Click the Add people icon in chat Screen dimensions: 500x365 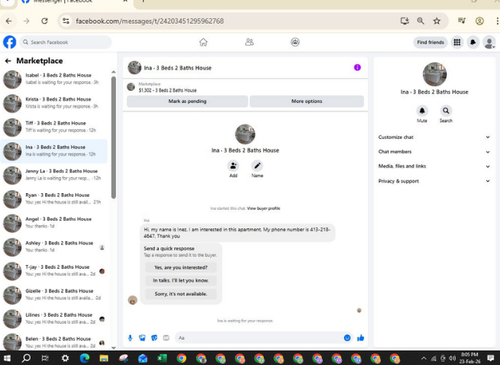(233, 166)
